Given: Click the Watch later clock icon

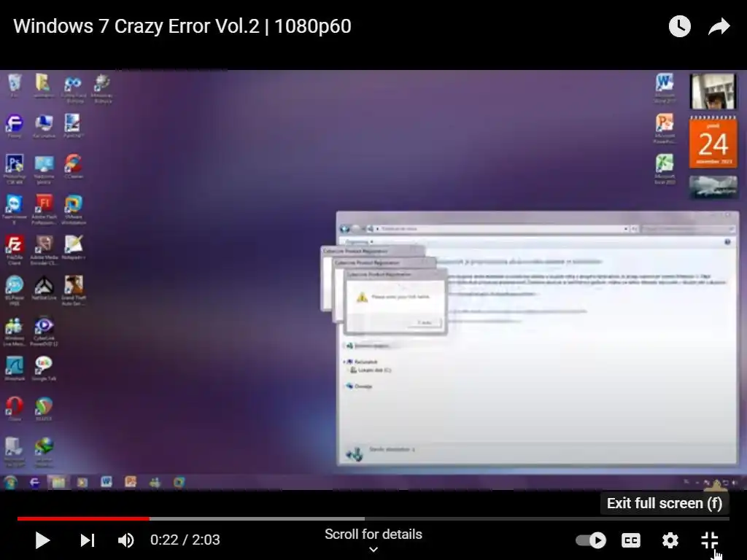Looking at the screenshot, I should [680, 26].
